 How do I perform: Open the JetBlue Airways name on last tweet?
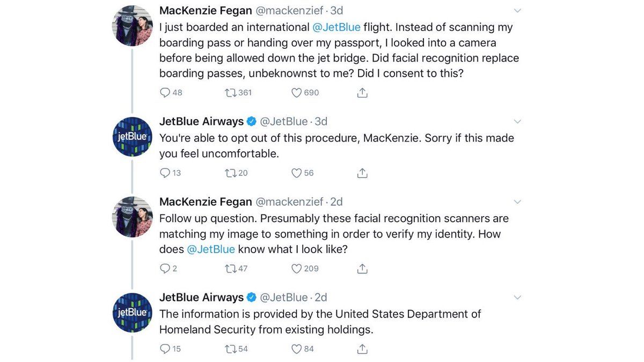[201, 297]
